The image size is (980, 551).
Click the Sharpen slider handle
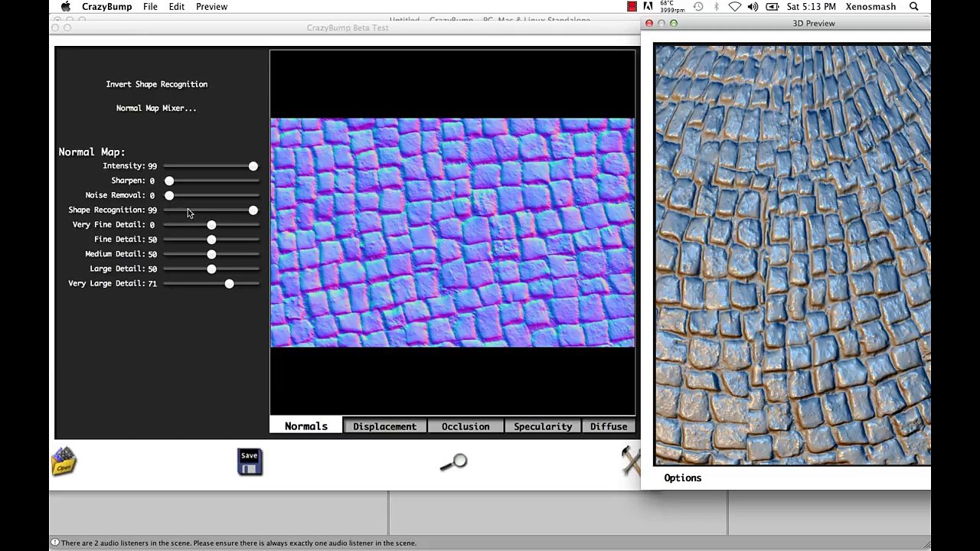(169, 181)
